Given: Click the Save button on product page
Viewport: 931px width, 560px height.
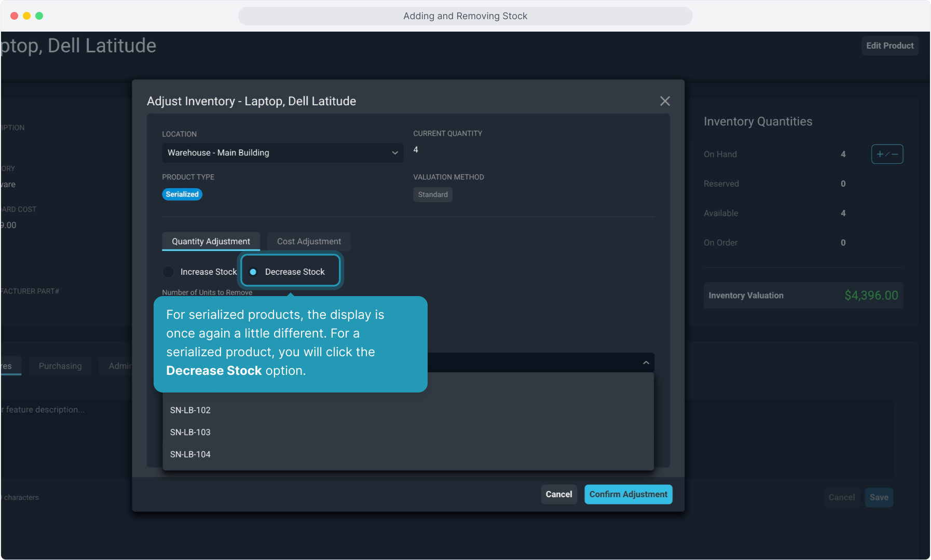Looking at the screenshot, I should pyautogui.click(x=879, y=497).
